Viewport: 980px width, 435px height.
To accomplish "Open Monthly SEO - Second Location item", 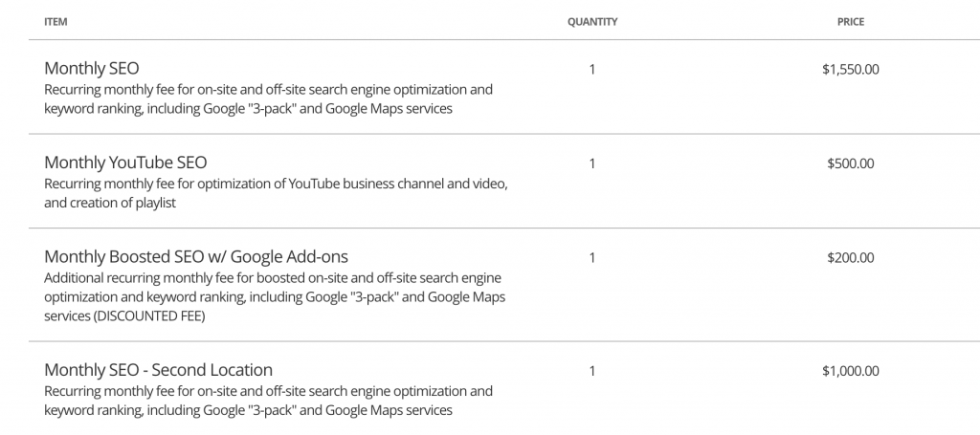I will click(158, 369).
